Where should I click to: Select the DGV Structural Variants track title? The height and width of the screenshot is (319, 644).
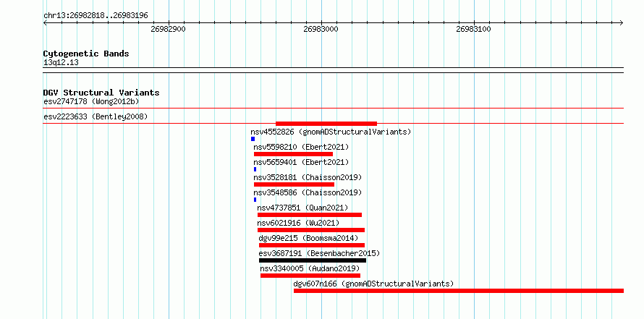(101, 93)
